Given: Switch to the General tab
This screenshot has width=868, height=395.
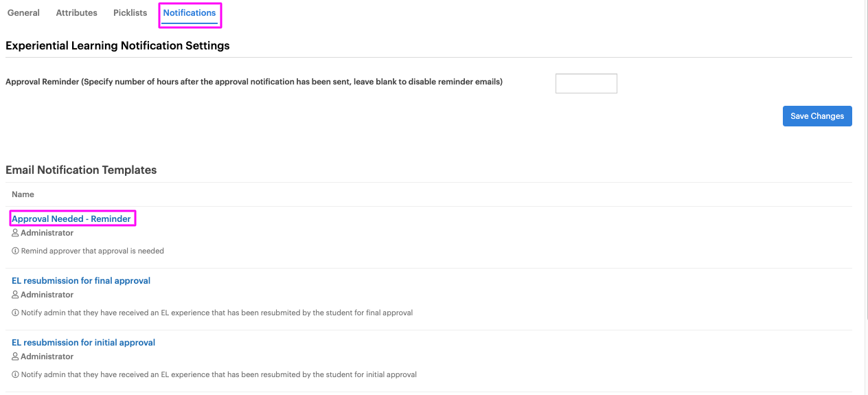Looking at the screenshot, I should [23, 13].
